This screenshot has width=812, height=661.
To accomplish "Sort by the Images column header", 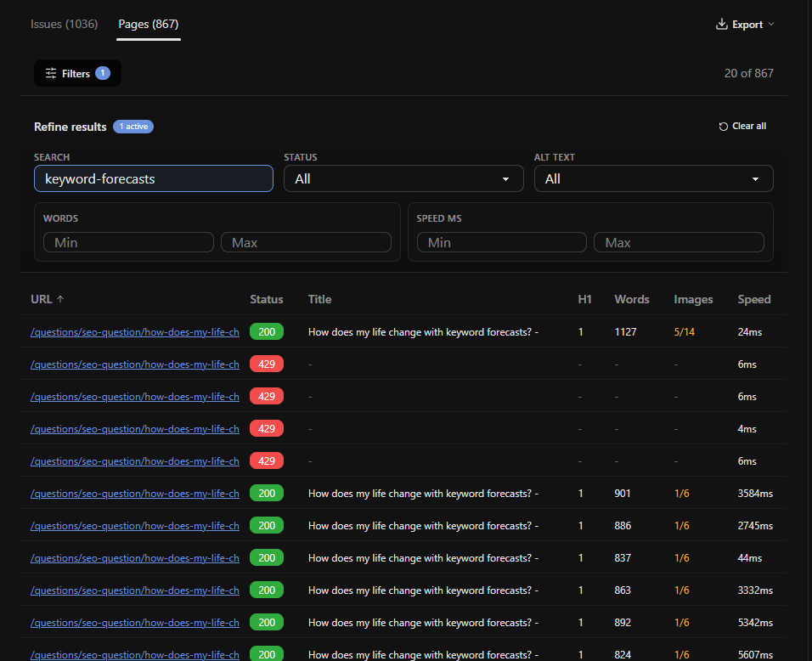I will coord(693,299).
